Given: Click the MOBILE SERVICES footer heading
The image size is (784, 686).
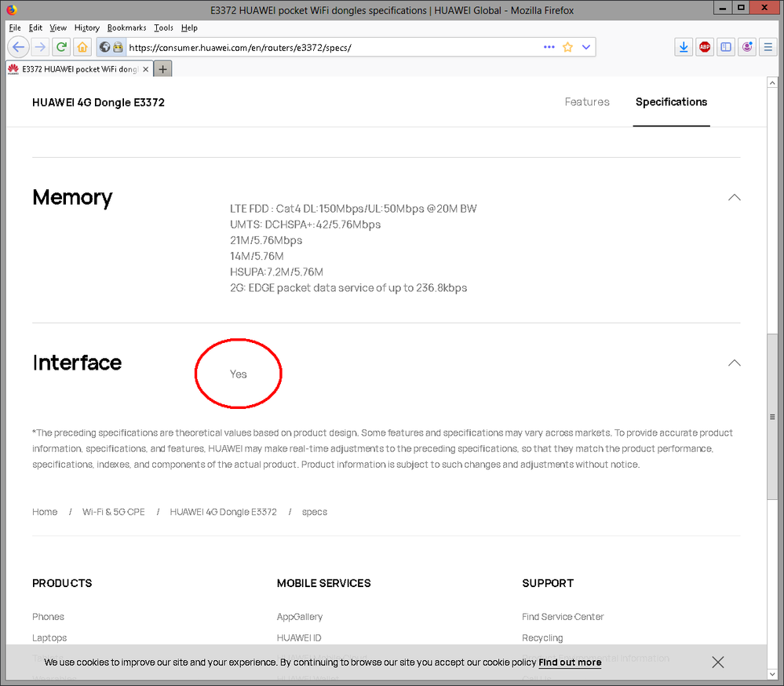Looking at the screenshot, I should [324, 583].
